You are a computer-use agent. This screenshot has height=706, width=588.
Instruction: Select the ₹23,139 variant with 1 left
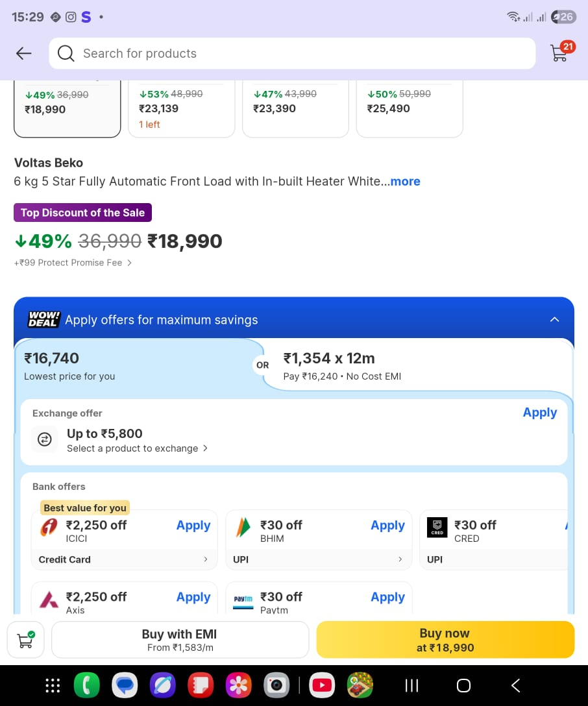pos(181,108)
